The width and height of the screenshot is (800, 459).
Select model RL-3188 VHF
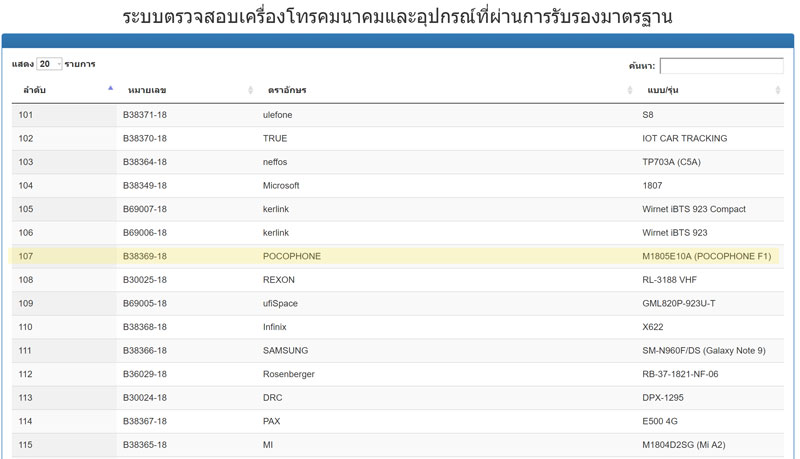669,279
